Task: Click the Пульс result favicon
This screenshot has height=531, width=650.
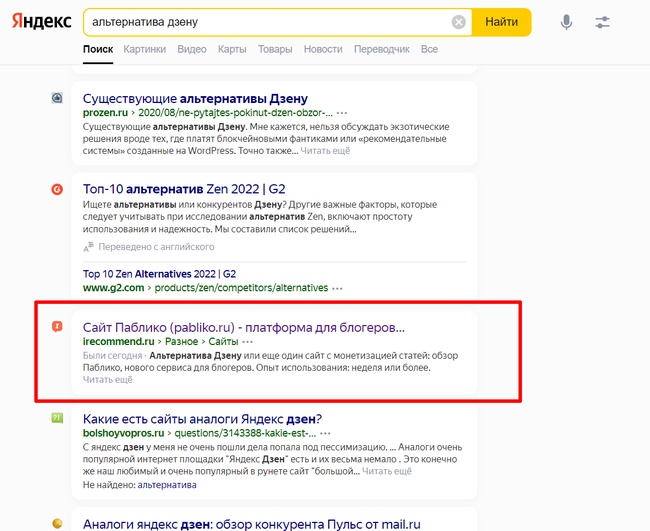Action: click(x=57, y=523)
